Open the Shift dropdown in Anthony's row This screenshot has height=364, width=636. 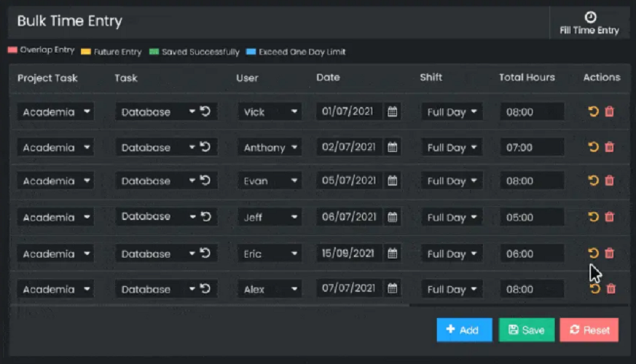pos(452,148)
